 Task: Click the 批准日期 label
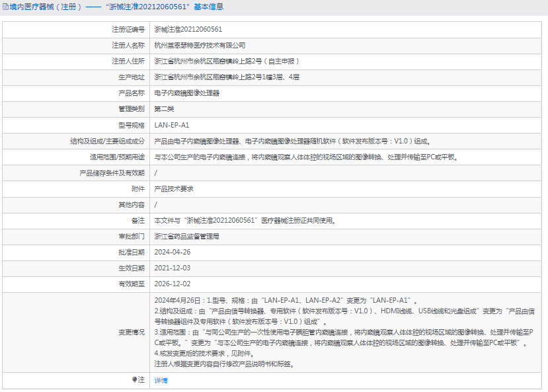coord(132,253)
